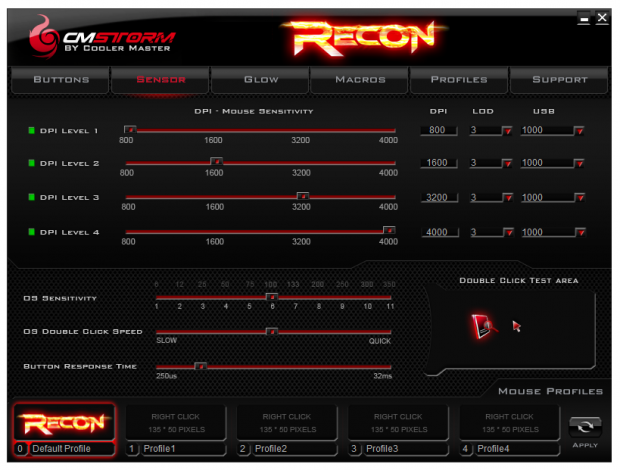
Task: Open the USB rate dropdown for DPI Level 1
Action: click(x=579, y=131)
